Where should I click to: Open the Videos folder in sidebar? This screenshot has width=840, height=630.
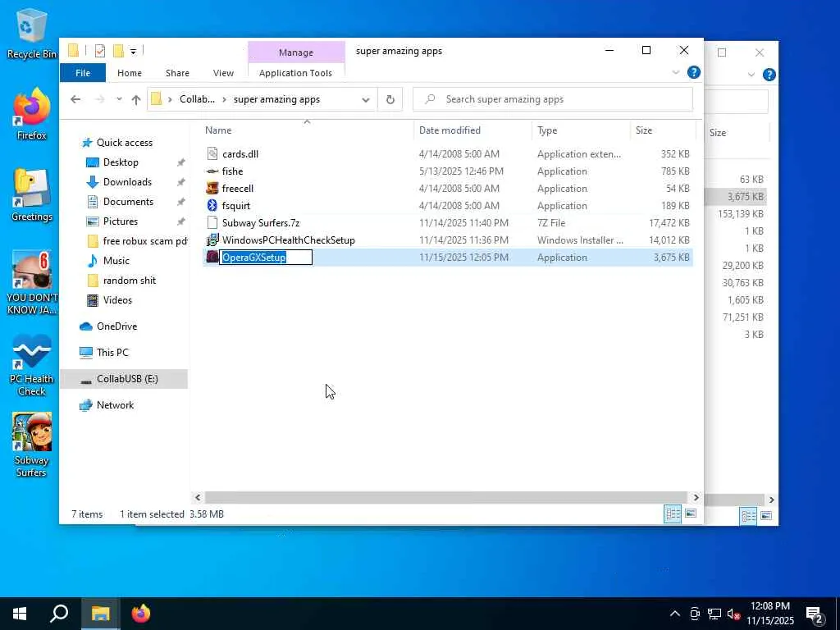(x=117, y=300)
